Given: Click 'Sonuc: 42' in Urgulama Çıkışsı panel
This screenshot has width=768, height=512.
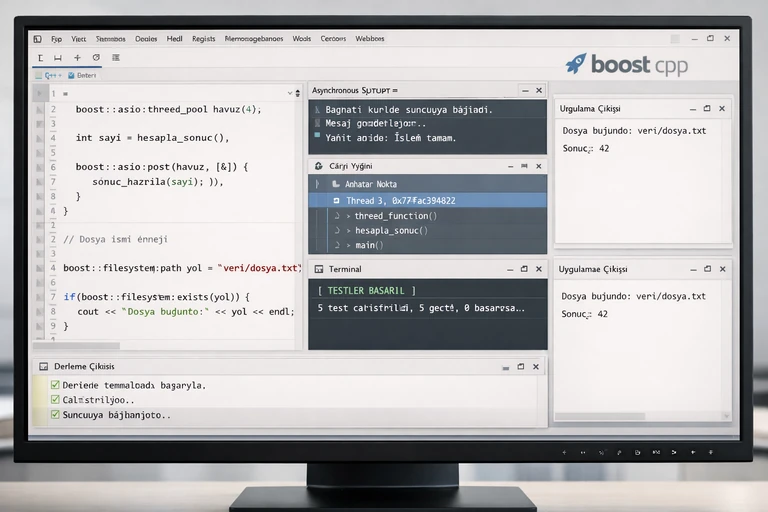Looking at the screenshot, I should [x=586, y=148].
